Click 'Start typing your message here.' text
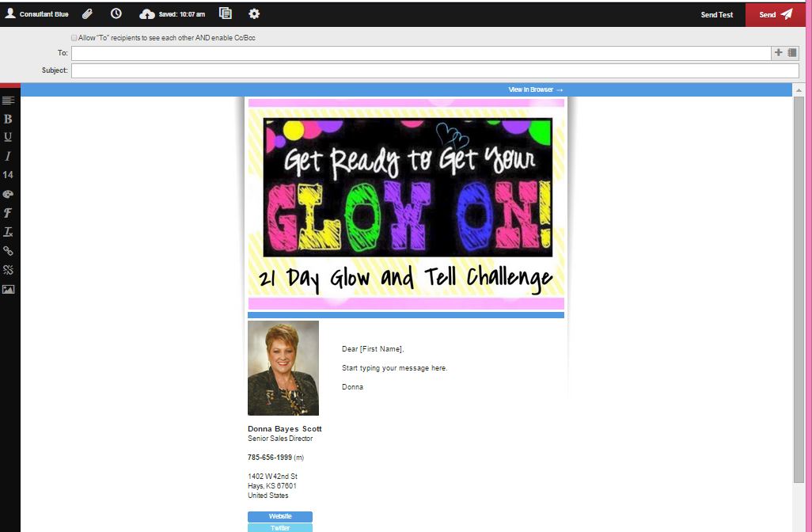Screen dimensions: 812x532 (x=395, y=368)
